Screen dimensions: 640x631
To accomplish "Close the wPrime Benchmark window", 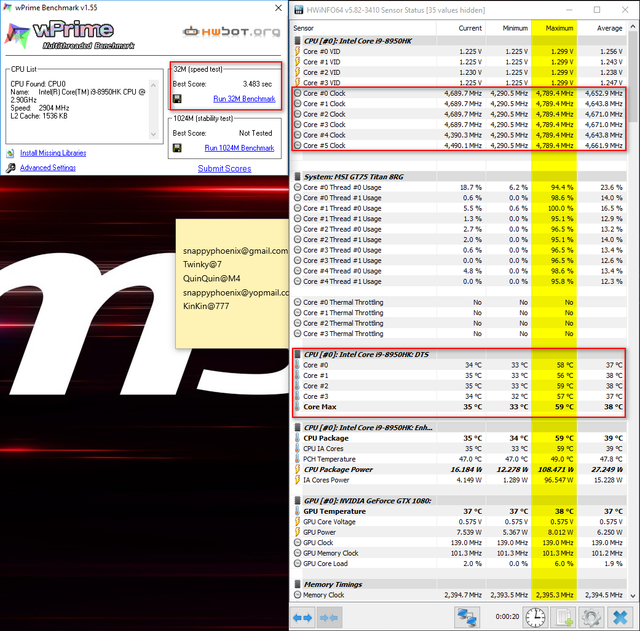I will (x=278, y=8).
